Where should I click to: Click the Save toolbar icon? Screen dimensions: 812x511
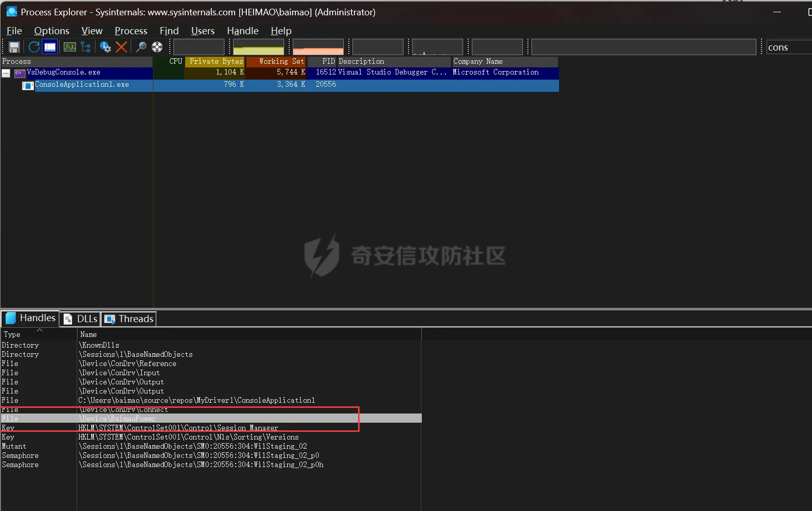14,47
